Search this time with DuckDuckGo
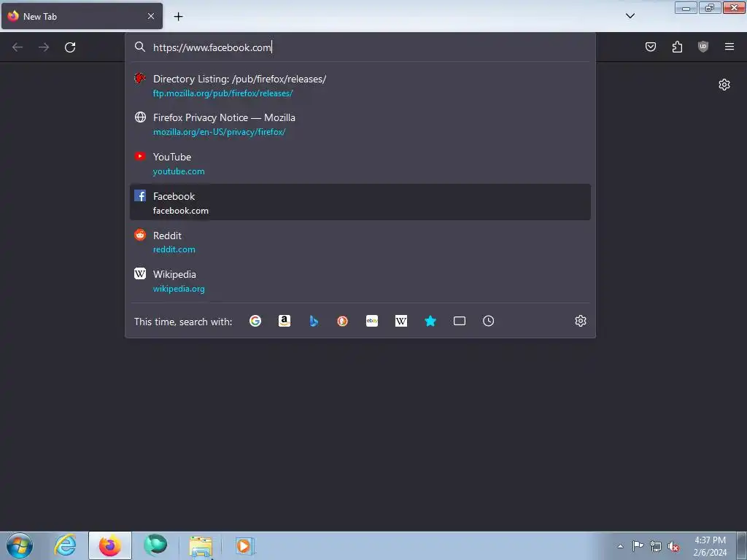747x560 pixels. pos(343,321)
